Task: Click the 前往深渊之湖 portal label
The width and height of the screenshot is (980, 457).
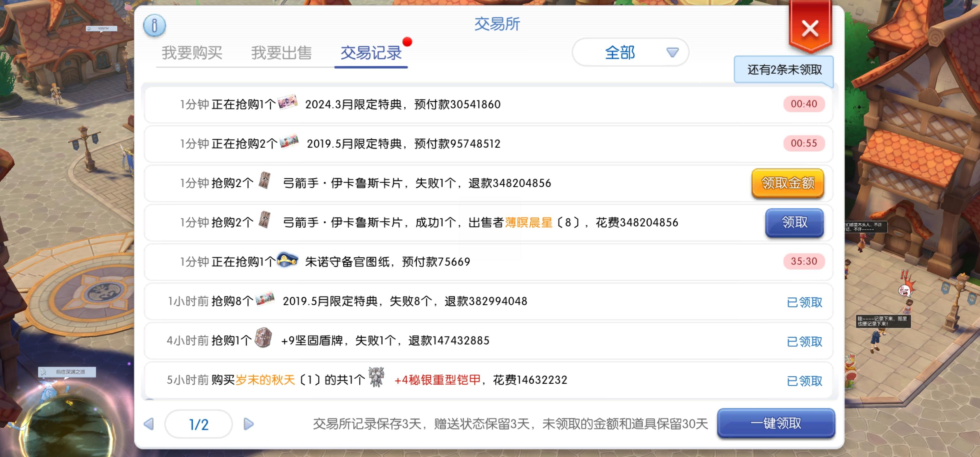Action: (x=67, y=372)
